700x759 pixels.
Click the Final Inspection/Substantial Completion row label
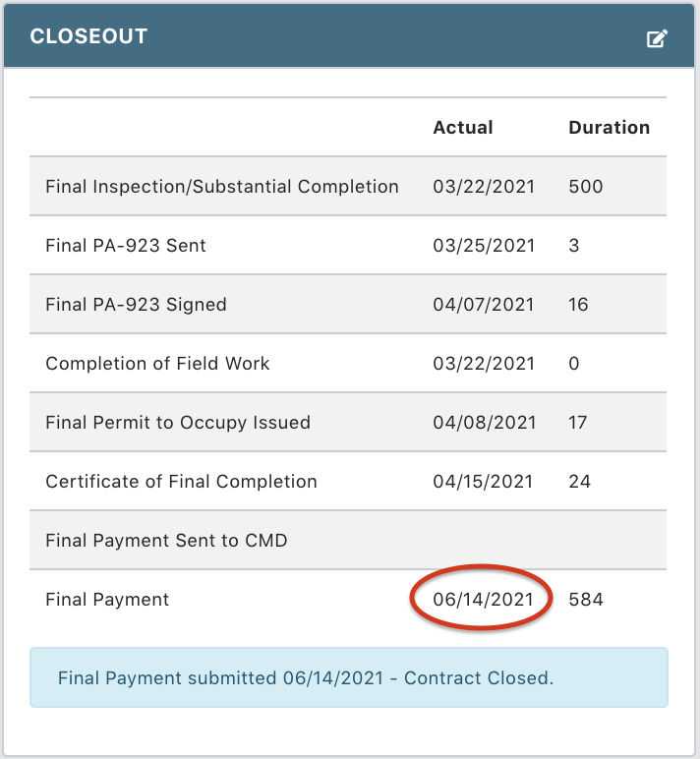(222, 187)
